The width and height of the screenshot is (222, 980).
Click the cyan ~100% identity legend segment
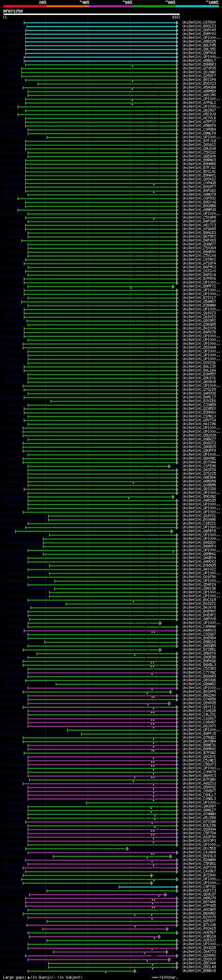click(x=197, y=6)
